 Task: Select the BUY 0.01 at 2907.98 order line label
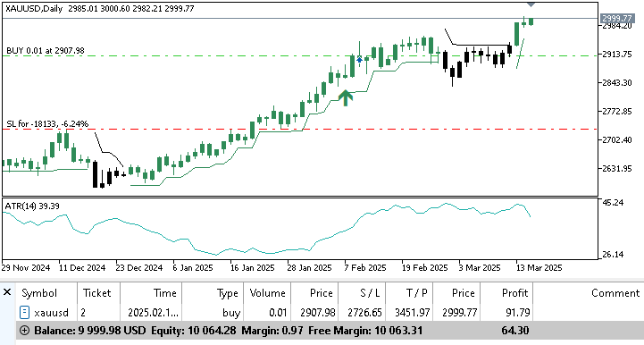[x=46, y=51]
